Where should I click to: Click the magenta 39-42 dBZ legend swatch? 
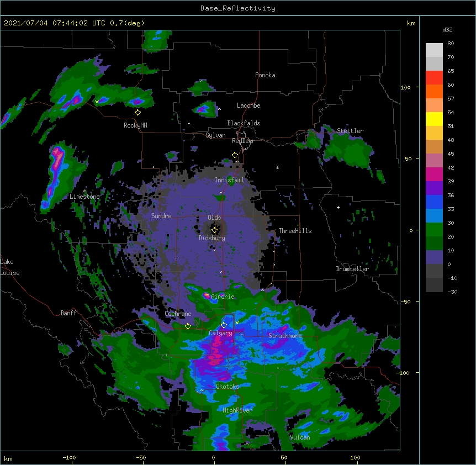click(434, 174)
